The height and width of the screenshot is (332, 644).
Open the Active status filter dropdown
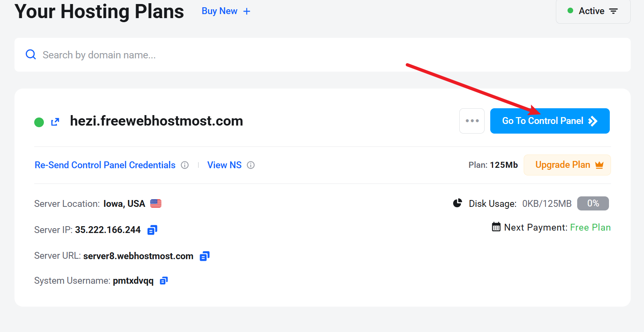click(x=593, y=11)
